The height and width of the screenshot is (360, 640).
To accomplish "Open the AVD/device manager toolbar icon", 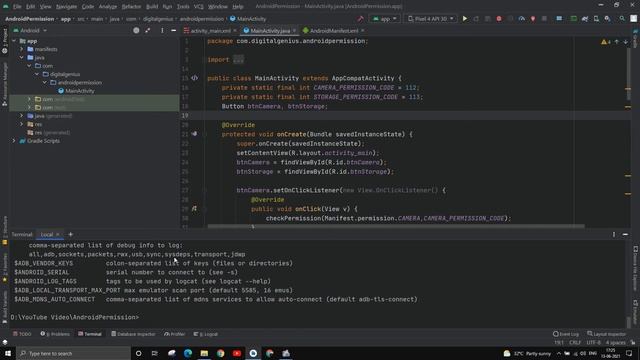I will pyautogui.click(x=596, y=19).
